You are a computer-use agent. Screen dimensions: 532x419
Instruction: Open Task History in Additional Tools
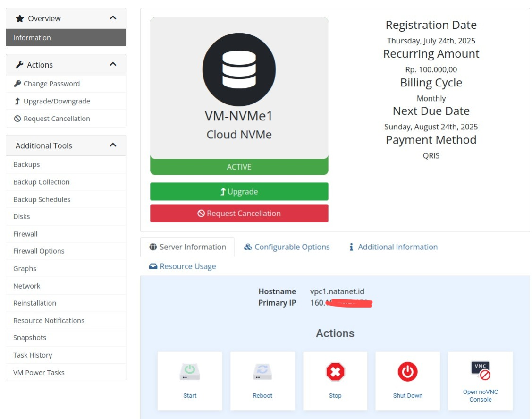(x=66, y=355)
